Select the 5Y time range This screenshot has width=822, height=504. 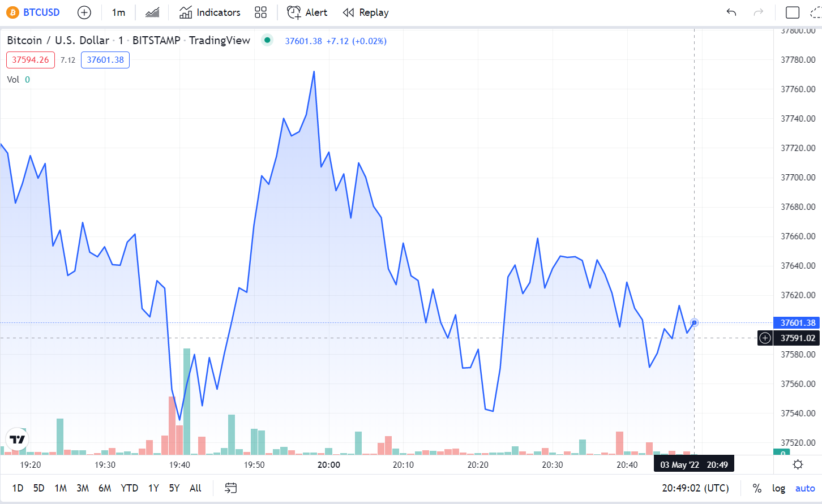(x=174, y=488)
